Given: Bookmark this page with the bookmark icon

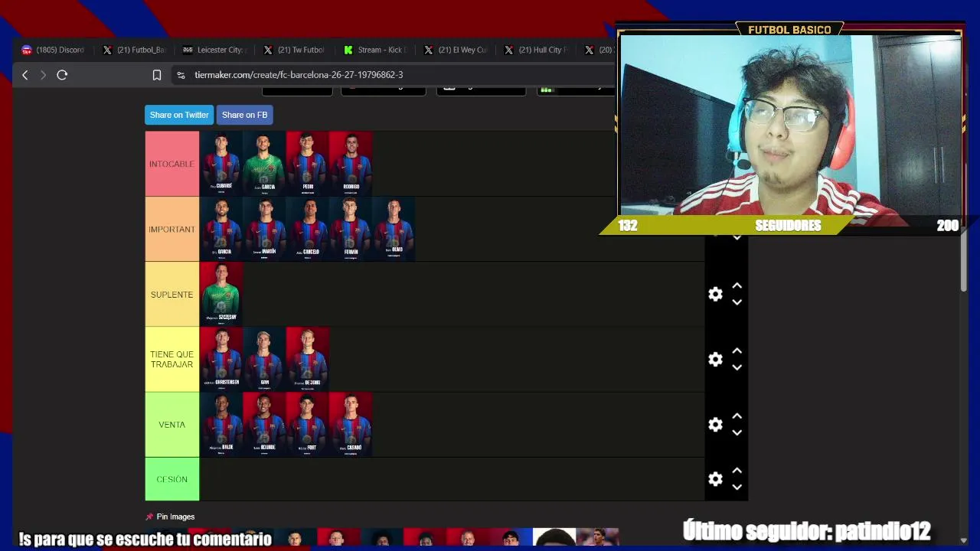Looking at the screenshot, I should click(x=157, y=75).
